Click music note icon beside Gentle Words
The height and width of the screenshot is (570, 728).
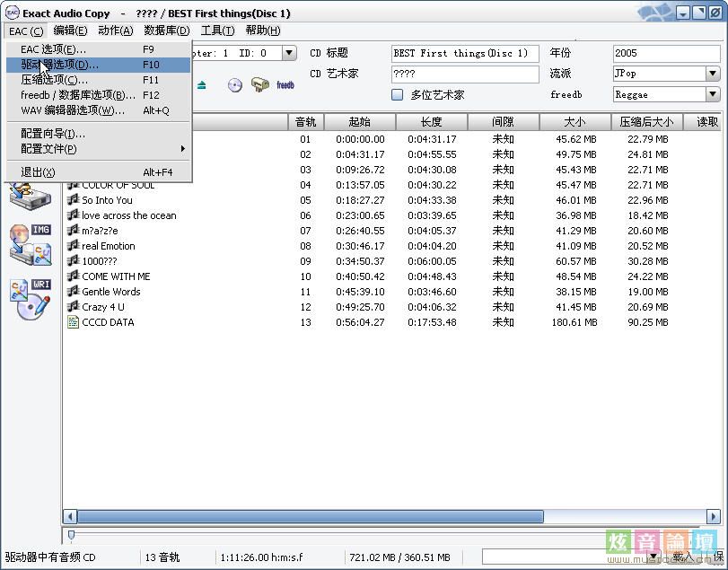73,292
